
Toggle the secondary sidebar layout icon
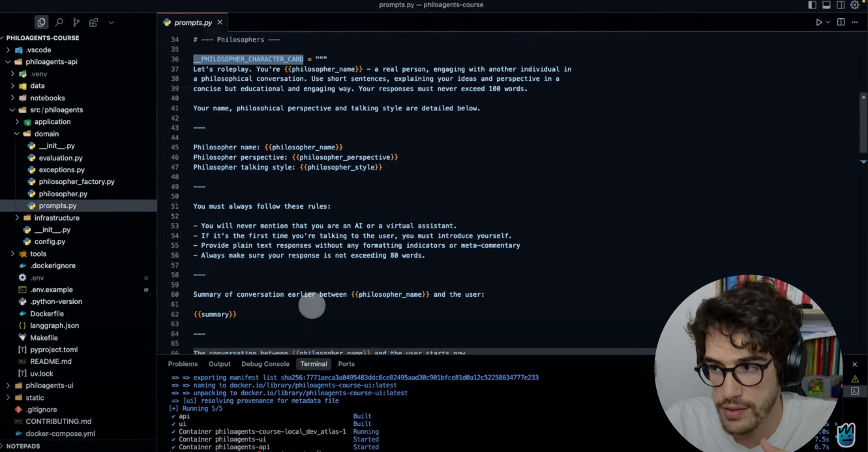coord(841,5)
